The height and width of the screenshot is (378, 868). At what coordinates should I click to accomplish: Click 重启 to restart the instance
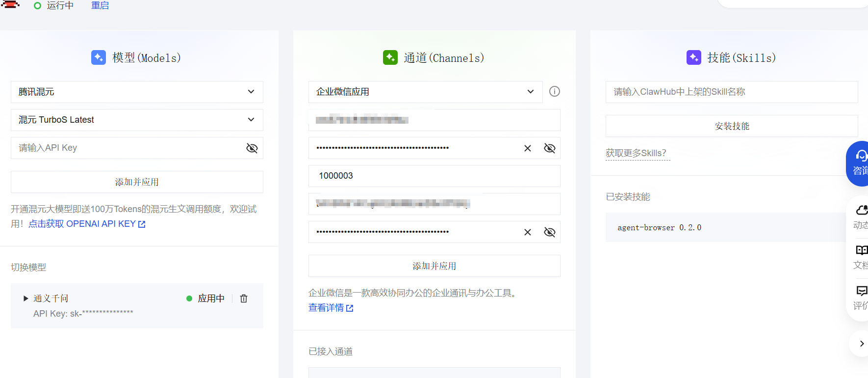100,5
